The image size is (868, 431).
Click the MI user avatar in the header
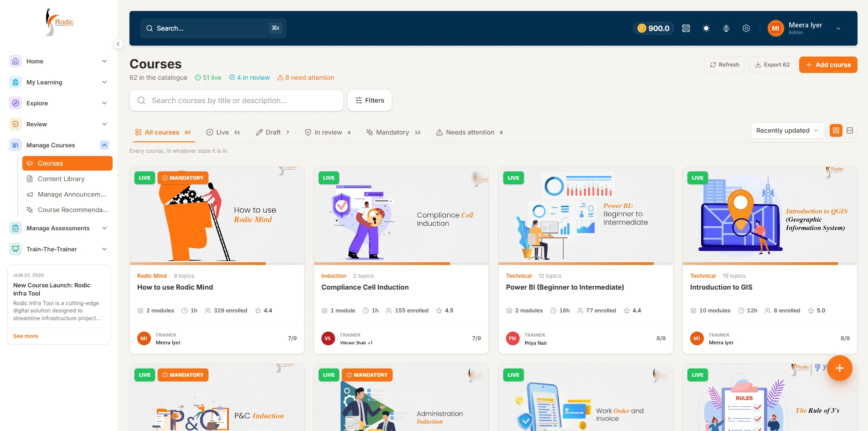coord(775,28)
